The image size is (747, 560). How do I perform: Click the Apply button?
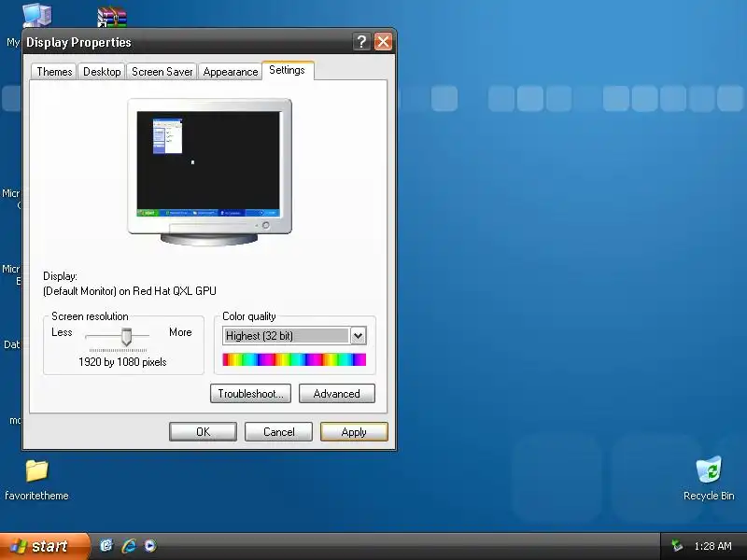(354, 432)
